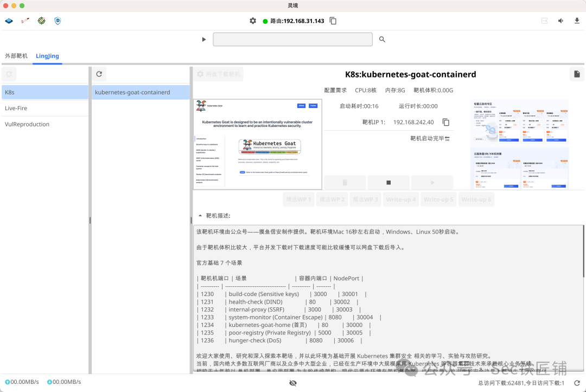Image resolution: width=586 pixels, height=392 pixels.
Task: Open the lower cloud server ad banner
Action: click(520, 169)
